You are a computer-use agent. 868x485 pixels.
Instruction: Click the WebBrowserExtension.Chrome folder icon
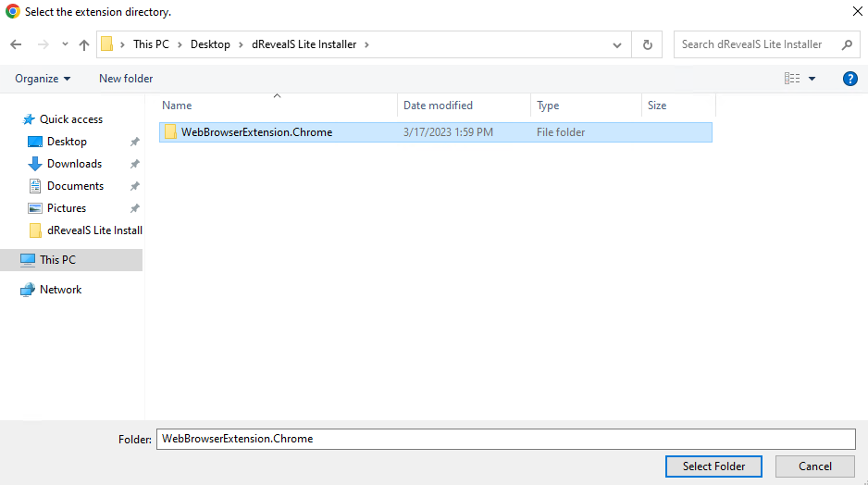click(170, 131)
